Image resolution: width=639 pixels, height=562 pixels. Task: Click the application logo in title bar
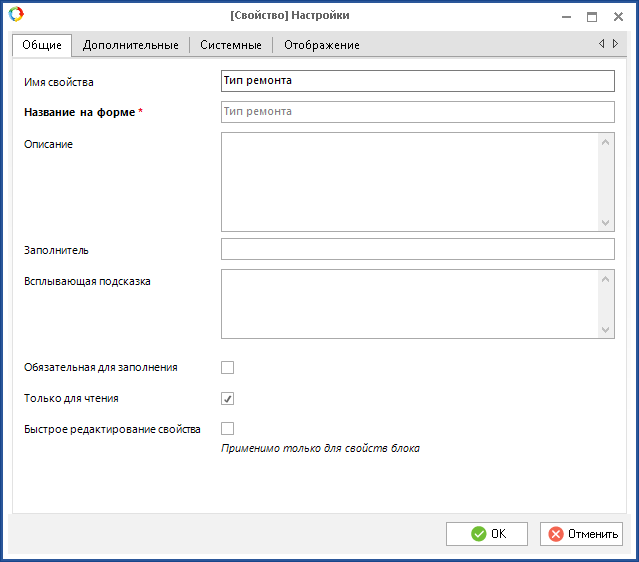(x=16, y=16)
